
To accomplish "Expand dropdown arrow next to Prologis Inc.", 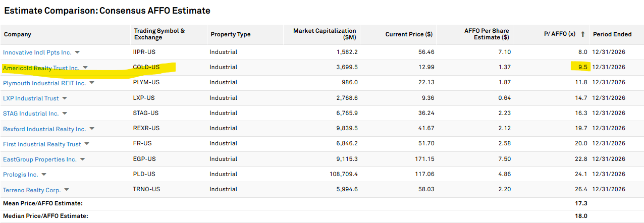I will (44, 175).
